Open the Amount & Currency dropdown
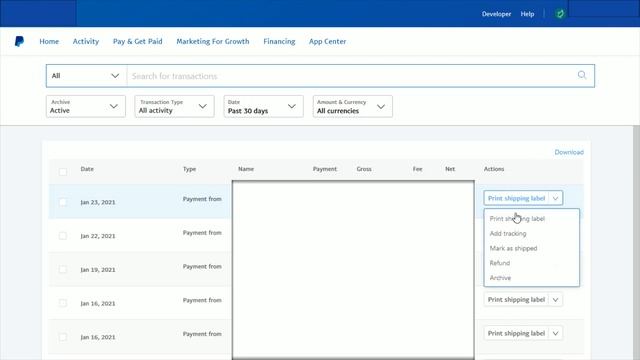The height and width of the screenshot is (360, 640). coord(353,106)
